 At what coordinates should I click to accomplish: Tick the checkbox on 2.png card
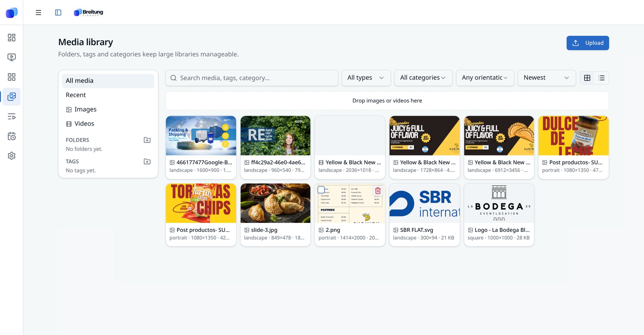click(321, 190)
